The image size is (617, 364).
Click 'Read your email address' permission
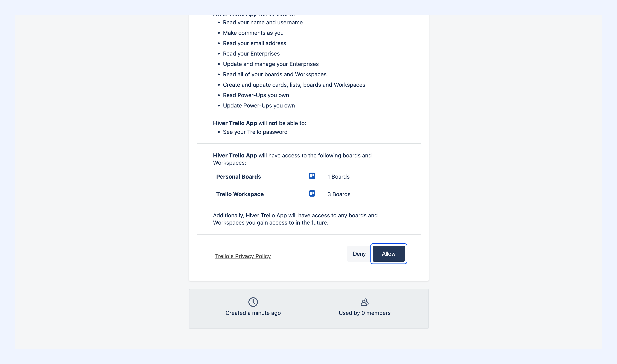(x=254, y=43)
